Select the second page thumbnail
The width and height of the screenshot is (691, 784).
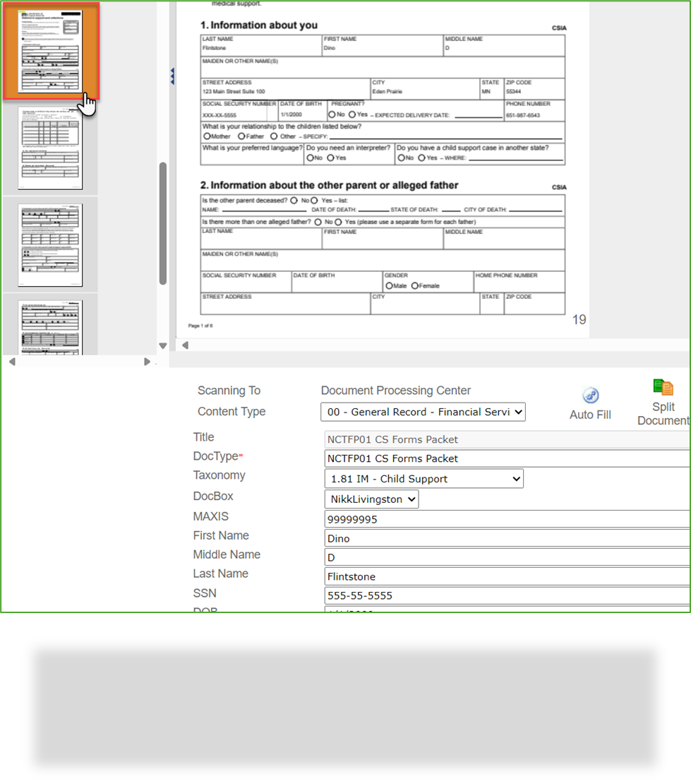pos(51,148)
